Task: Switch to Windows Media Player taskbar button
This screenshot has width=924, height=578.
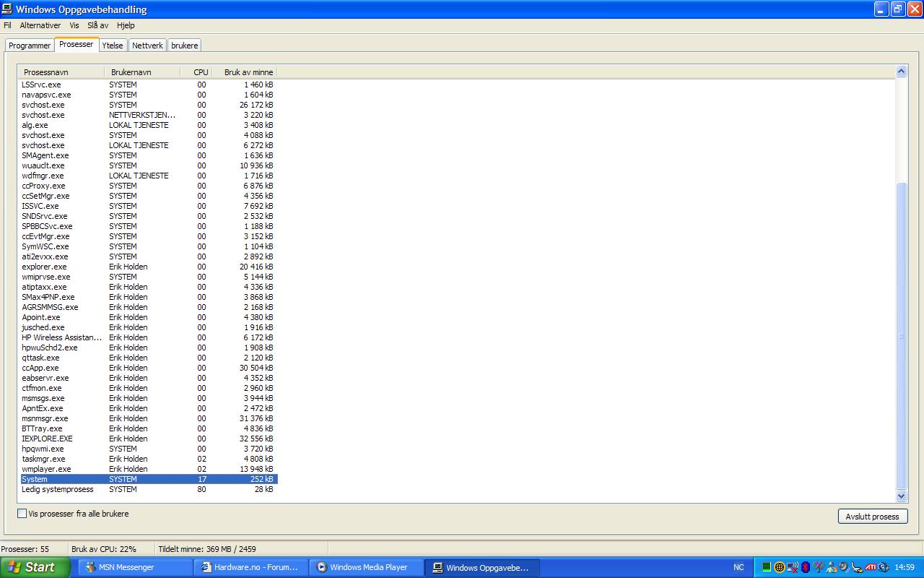Action: coord(367,567)
